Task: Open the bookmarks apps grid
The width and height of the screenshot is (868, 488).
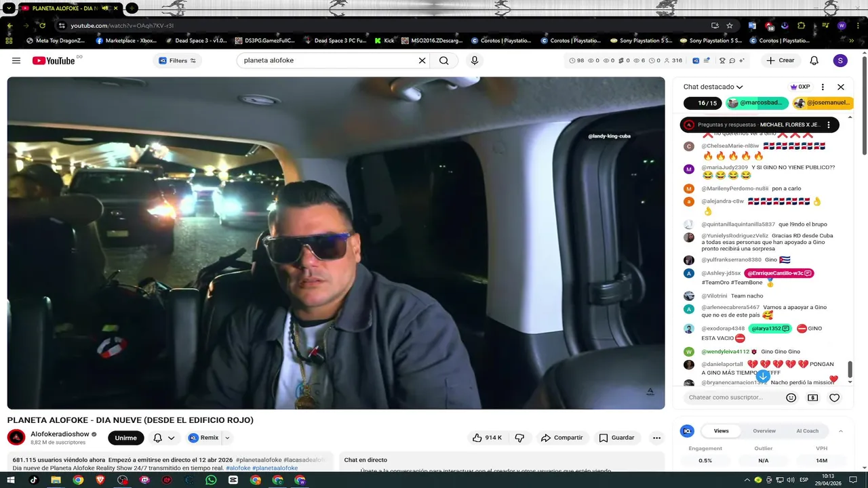Action: point(9,41)
